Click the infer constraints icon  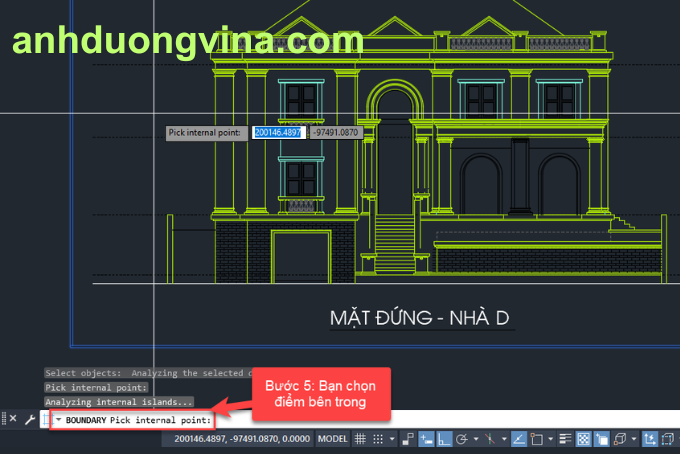click(x=408, y=439)
